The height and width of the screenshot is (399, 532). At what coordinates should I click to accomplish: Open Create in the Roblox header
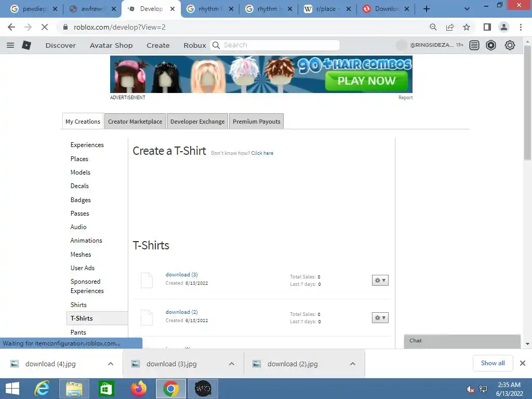158,45
